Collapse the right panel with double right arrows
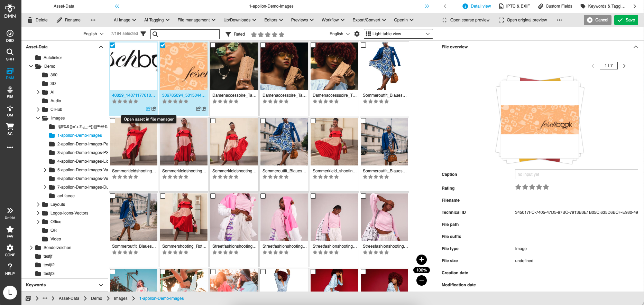 pos(427,6)
